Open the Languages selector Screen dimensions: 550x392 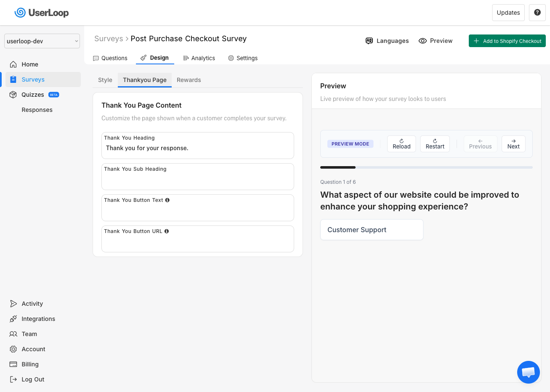(x=387, y=41)
